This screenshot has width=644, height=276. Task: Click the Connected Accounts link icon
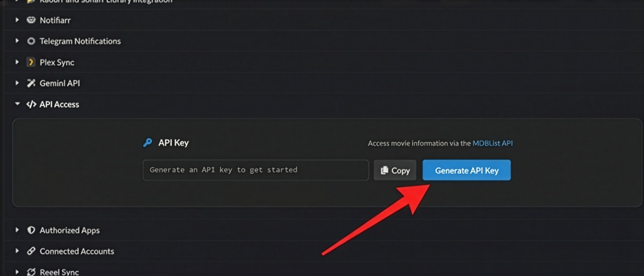[x=31, y=251]
